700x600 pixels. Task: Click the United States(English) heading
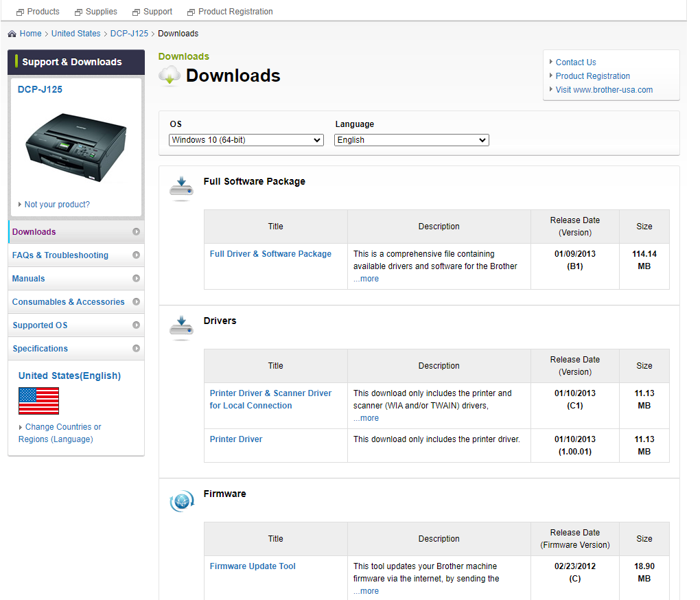coord(69,376)
